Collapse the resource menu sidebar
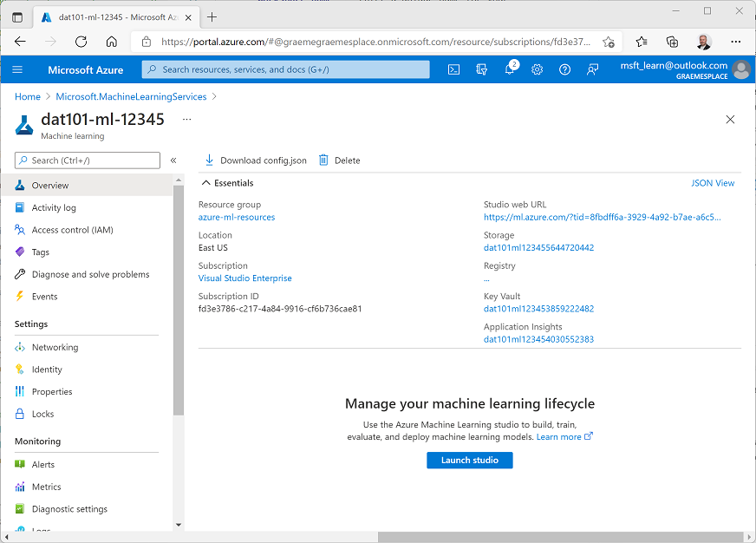 pyautogui.click(x=173, y=160)
